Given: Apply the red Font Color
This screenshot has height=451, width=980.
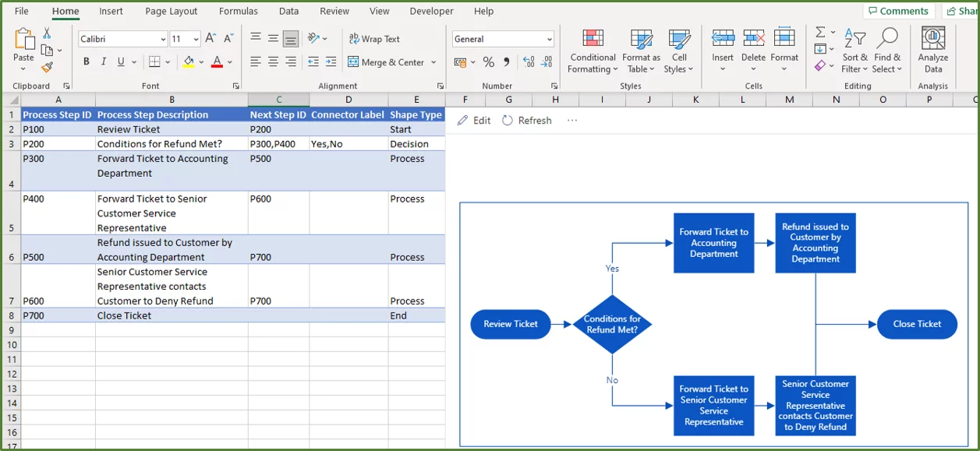Looking at the screenshot, I should click(x=218, y=62).
